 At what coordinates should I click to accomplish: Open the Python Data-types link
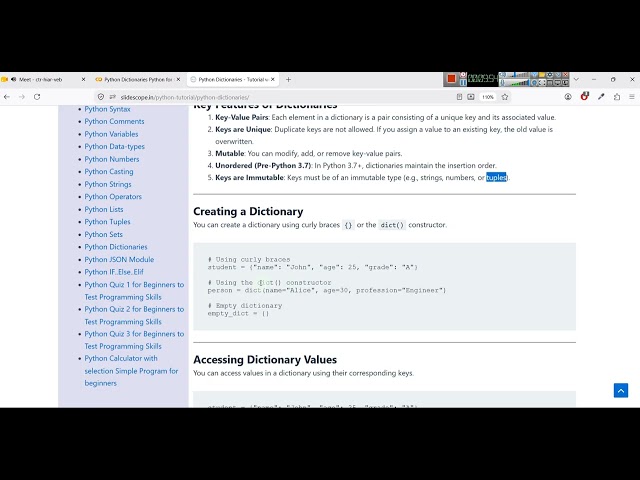pyautogui.click(x=114, y=147)
